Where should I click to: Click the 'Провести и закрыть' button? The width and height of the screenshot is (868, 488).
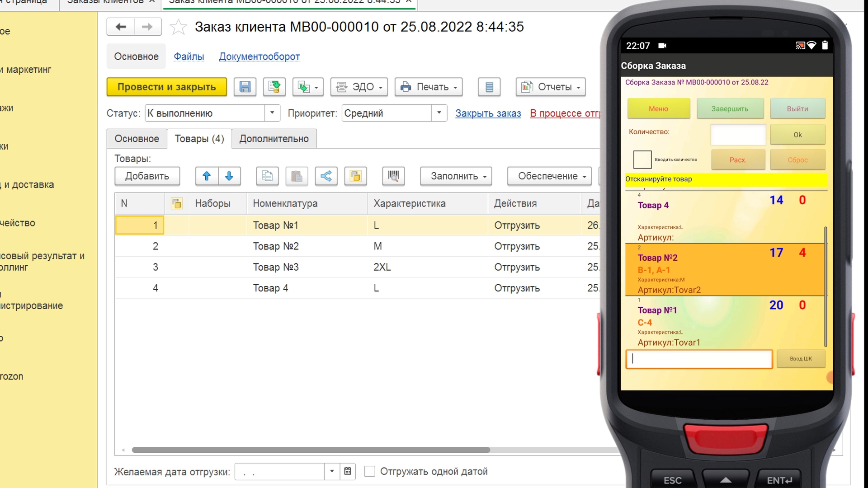pos(167,87)
